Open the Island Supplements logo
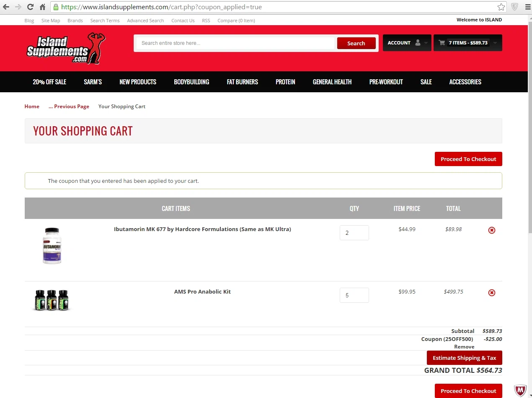 (x=66, y=48)
